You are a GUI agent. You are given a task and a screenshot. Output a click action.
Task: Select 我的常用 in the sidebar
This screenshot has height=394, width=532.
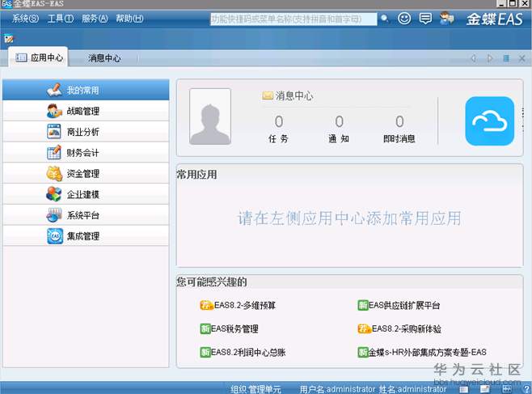coord(86,90)
